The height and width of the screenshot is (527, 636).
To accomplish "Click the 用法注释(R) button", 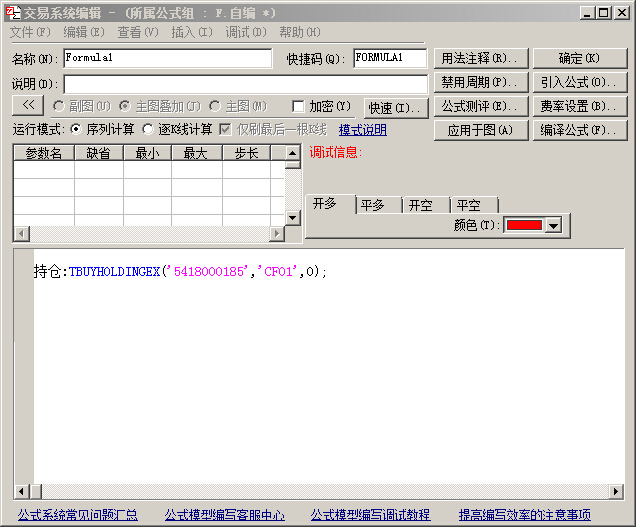I will (481, 58).
